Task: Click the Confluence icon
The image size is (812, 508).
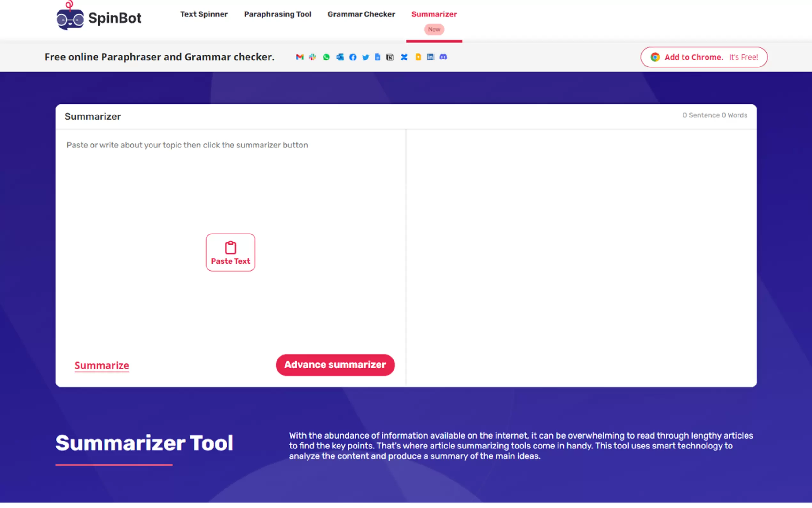Action: tap(404, 57)
